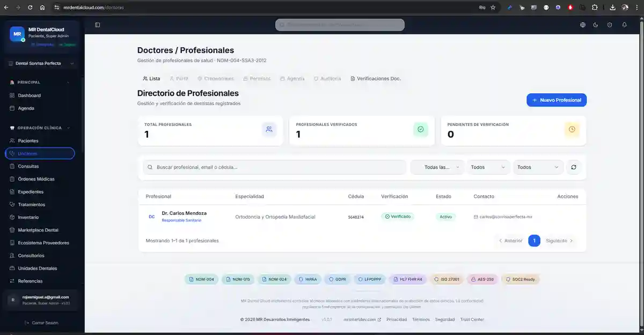Screen dimensions: 644x335
Task: Click the verified professionals check icon
Action: point(421,129)
